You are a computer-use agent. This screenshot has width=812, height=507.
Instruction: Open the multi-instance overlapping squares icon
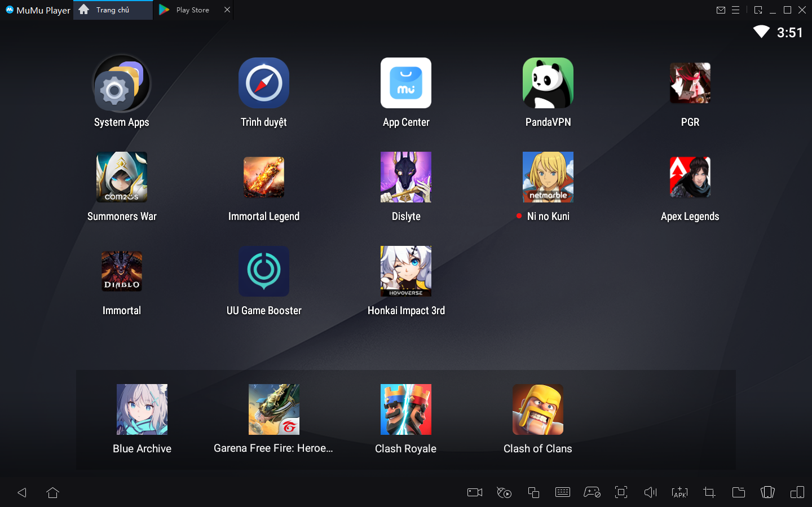pyautogui.click(x=533, y=492)
